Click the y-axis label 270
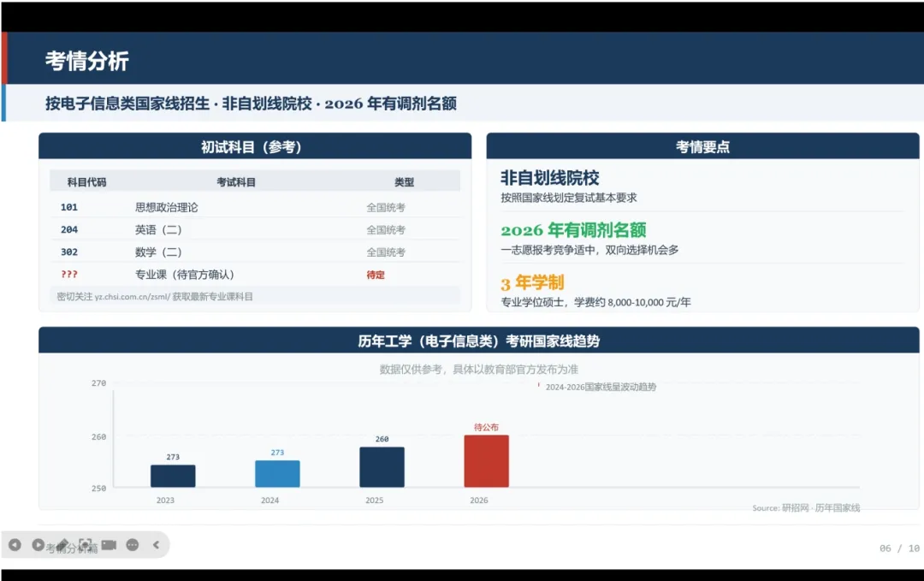This screenshot has height=581, width=924. coord(98,383)
